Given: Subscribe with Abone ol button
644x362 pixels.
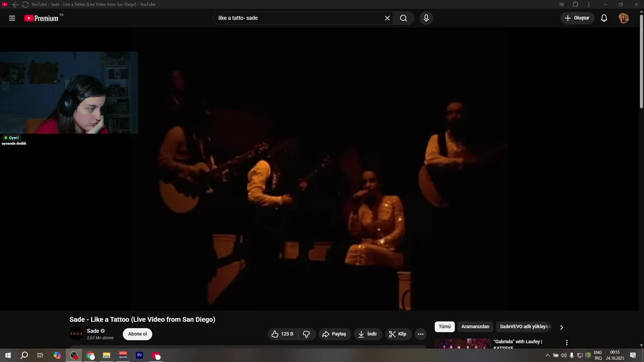Looking at the screenshot, I should 137,334.
